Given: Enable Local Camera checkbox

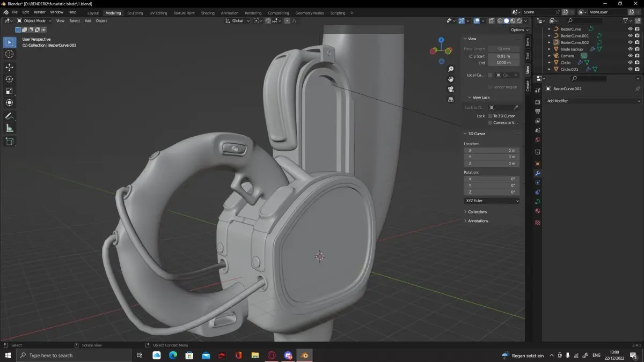Looking at the screenshot, I should click(490, 75).
